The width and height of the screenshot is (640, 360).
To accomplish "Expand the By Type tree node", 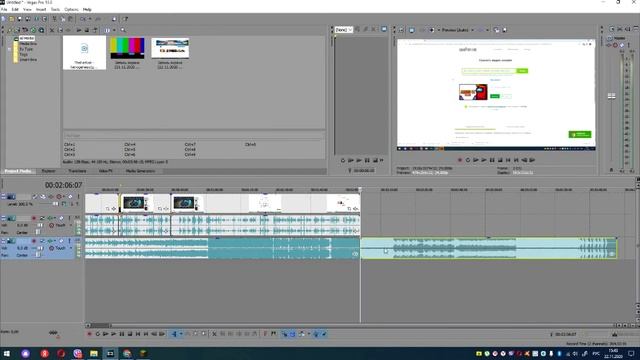I will coord(9,49).
